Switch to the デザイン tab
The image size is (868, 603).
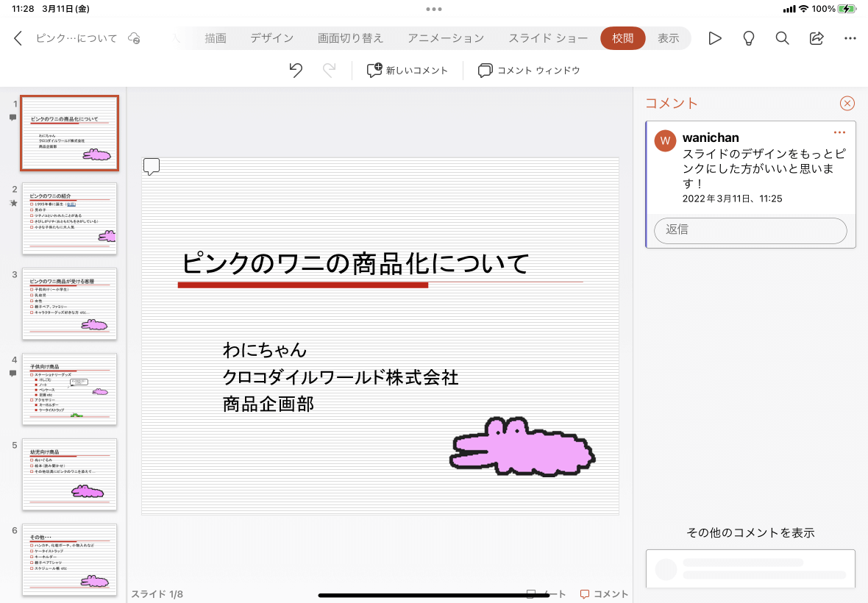click(272, 38)
